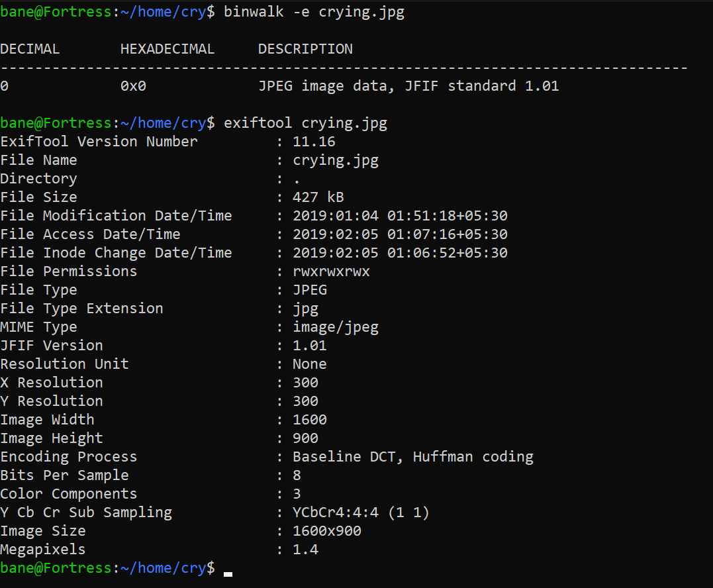Click the File Modification Date/Time entry
This screenshot has height=588, width=713.
pyautogui.click(x=116, y=215)
